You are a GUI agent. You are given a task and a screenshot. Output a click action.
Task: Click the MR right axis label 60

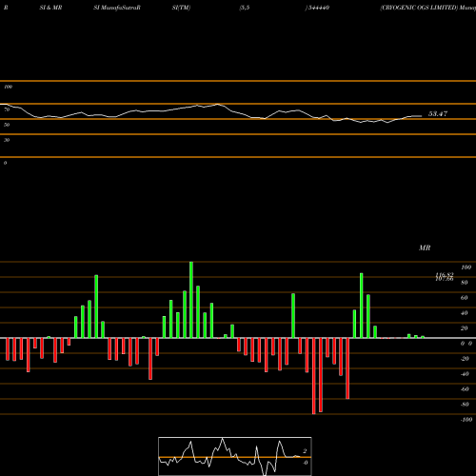click(x=465, y=298)
